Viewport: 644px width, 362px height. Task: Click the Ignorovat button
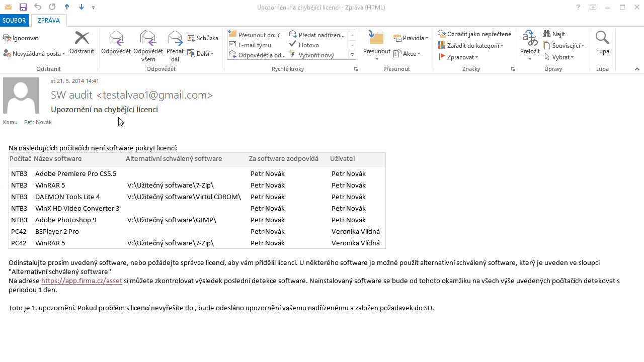(x=21, y=38)
